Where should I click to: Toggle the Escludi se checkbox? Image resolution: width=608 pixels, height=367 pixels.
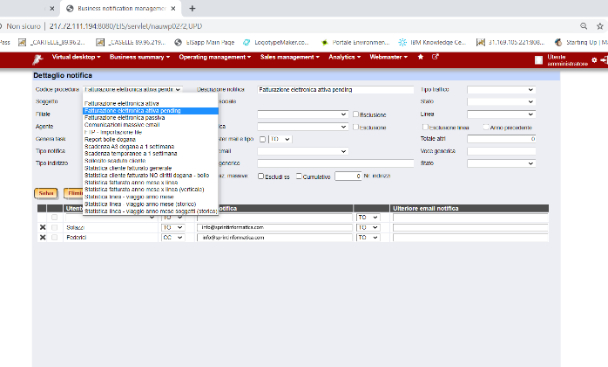click(261, 176)
